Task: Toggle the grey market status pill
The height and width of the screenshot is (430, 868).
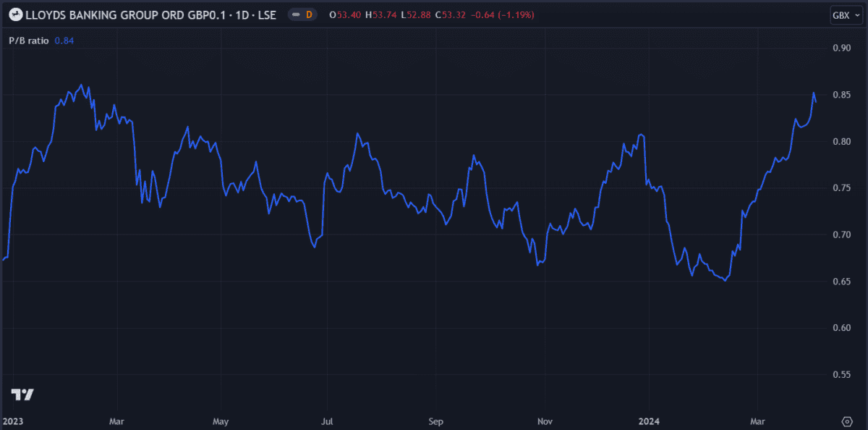Action: (x=295, y=14)
